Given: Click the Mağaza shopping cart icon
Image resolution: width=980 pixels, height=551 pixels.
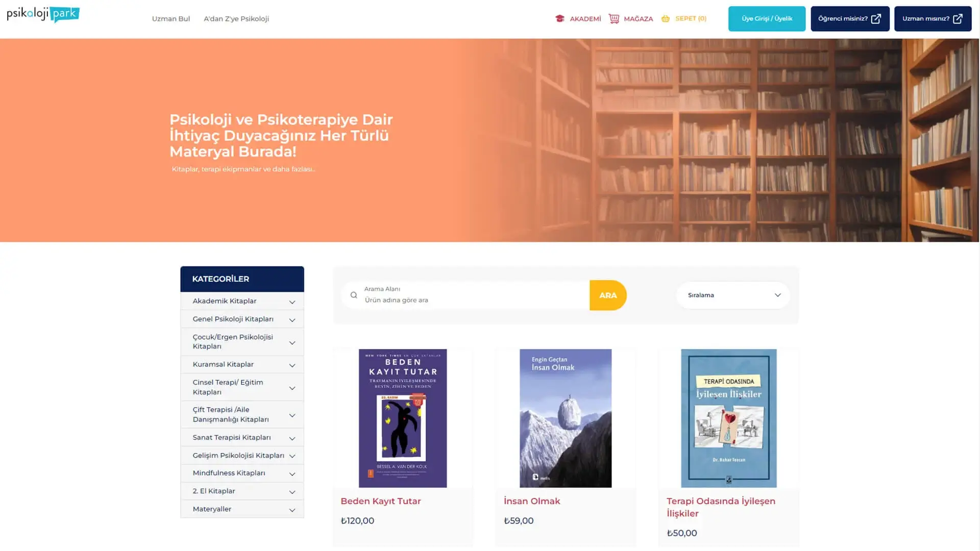Looking at the screenshot, I should pos(614,18).
